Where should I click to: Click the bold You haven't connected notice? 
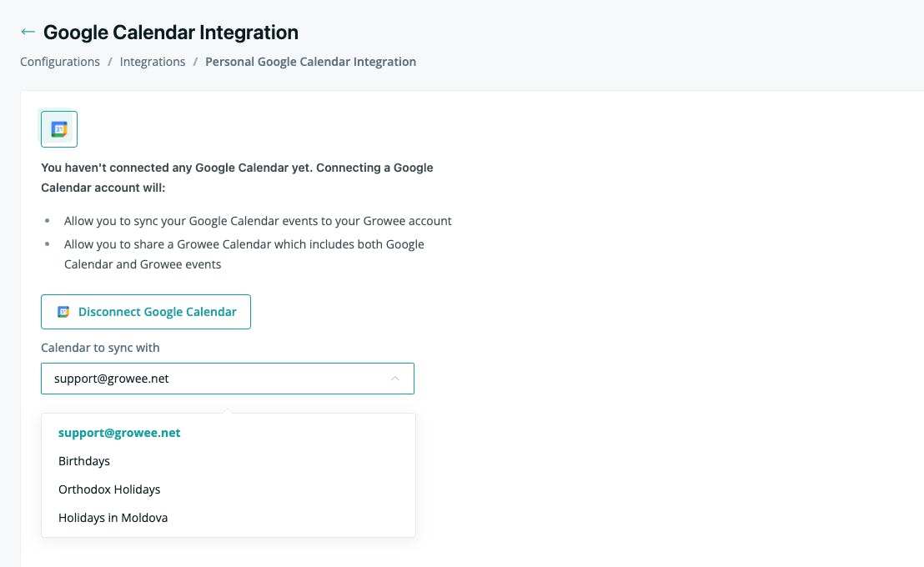pyautogui.click(x=237, y=178)
